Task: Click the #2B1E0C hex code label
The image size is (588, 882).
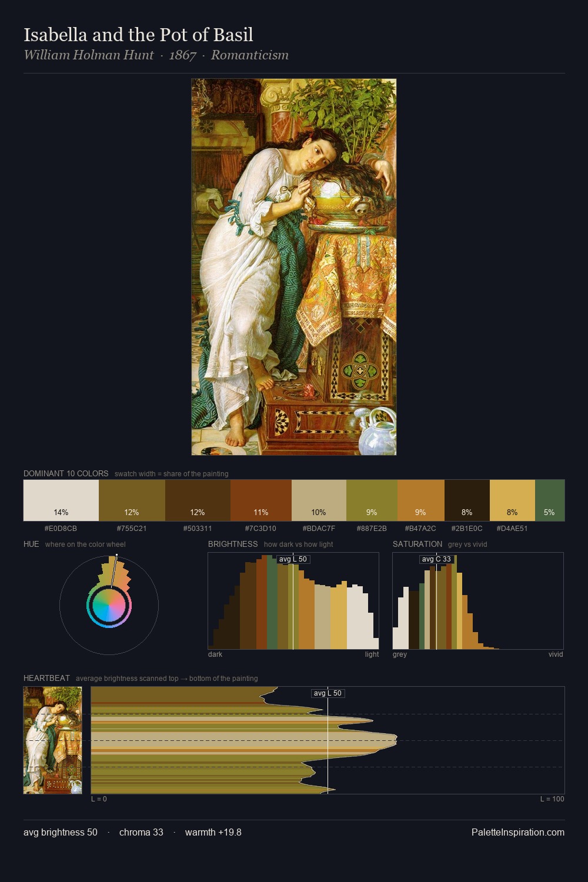Action: point(467,528)
